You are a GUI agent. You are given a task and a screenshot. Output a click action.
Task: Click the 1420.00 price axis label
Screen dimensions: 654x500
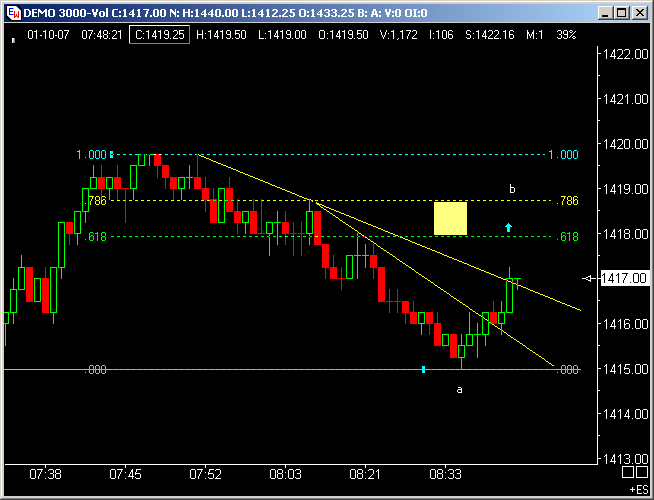(x=626, y=144)
